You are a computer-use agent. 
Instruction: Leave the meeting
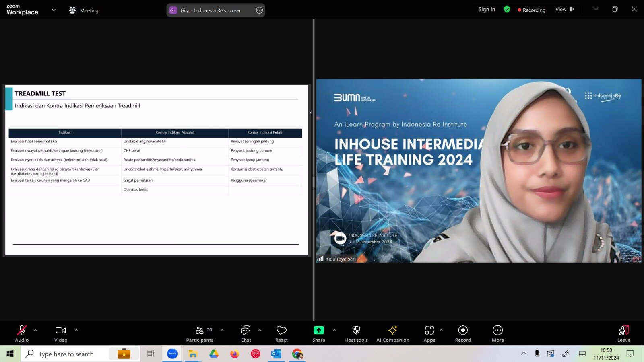(624, 334)
